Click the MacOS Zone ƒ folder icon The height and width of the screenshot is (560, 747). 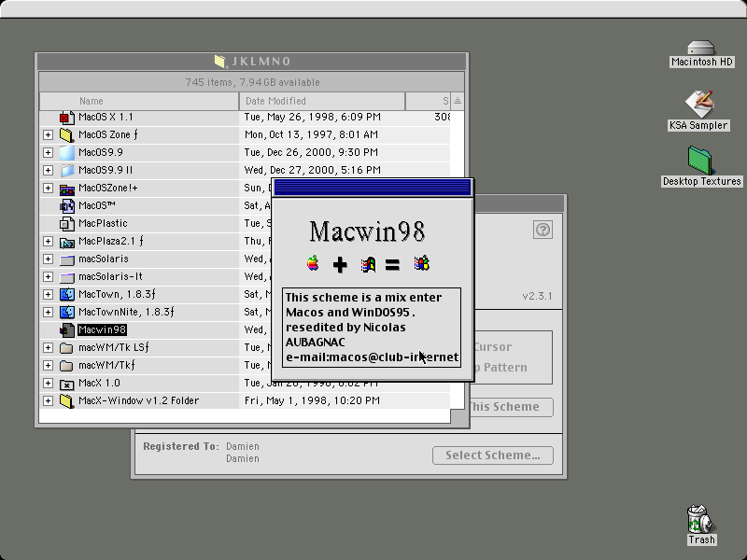66,134
